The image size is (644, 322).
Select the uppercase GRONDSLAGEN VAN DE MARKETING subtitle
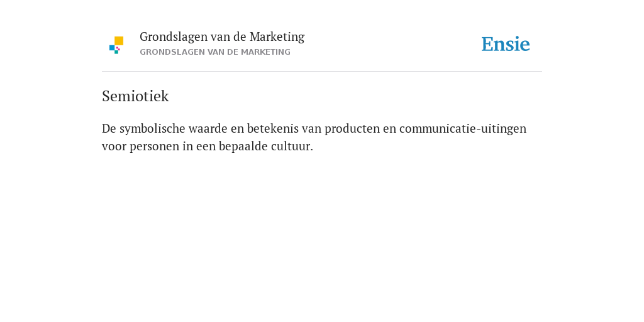click(215, 52)
